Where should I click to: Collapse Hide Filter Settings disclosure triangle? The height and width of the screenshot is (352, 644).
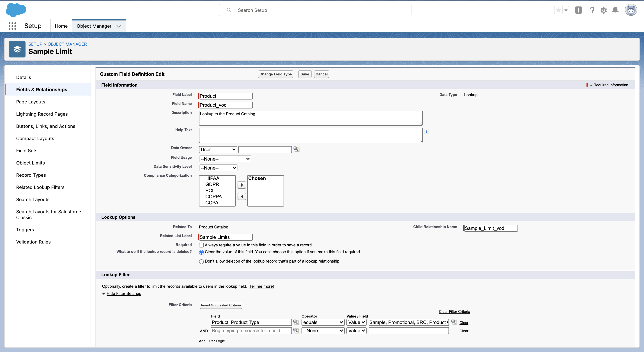tap(103, 294)
